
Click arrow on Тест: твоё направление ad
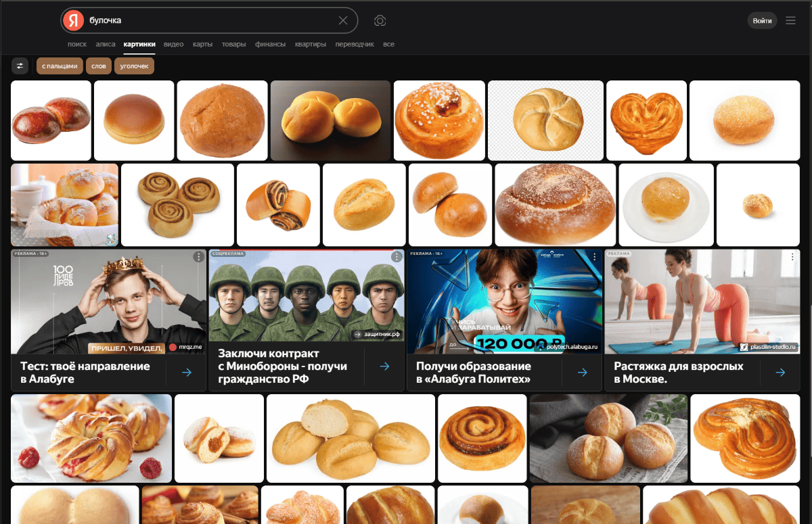pos(187,373)
